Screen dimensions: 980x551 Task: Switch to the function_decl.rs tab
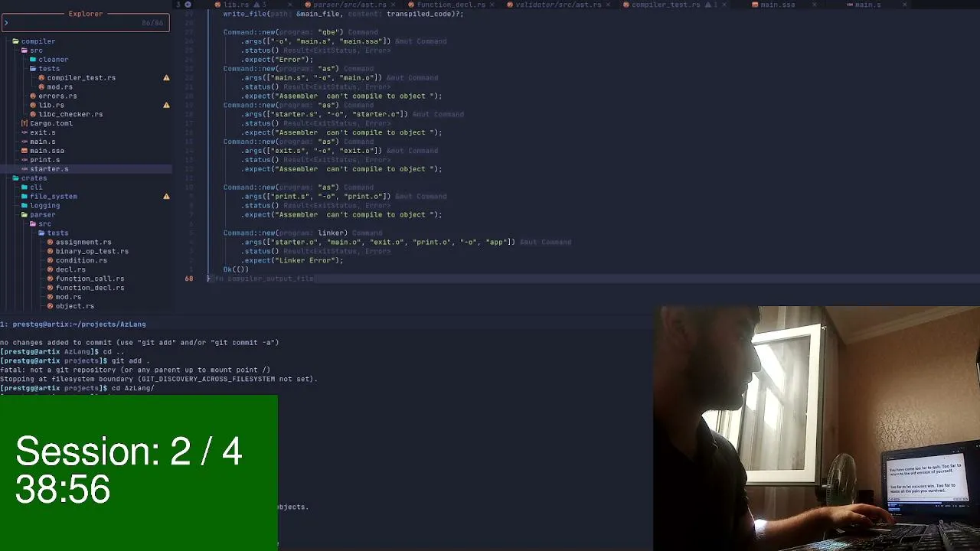tap(450, 5)
